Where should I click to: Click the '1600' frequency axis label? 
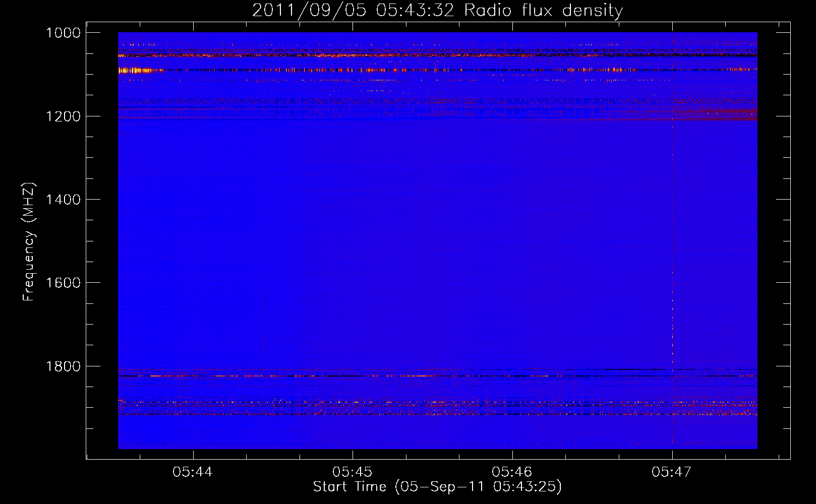click(64, 283)
